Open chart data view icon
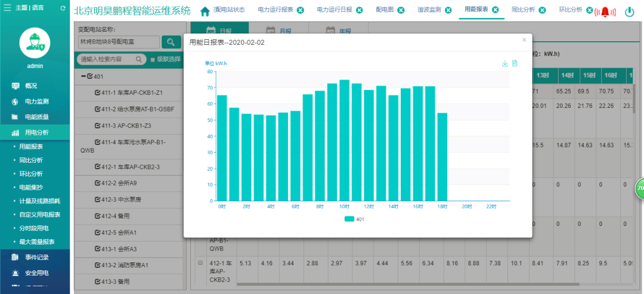This screenshot has width=644, height=294. point(515,63)
